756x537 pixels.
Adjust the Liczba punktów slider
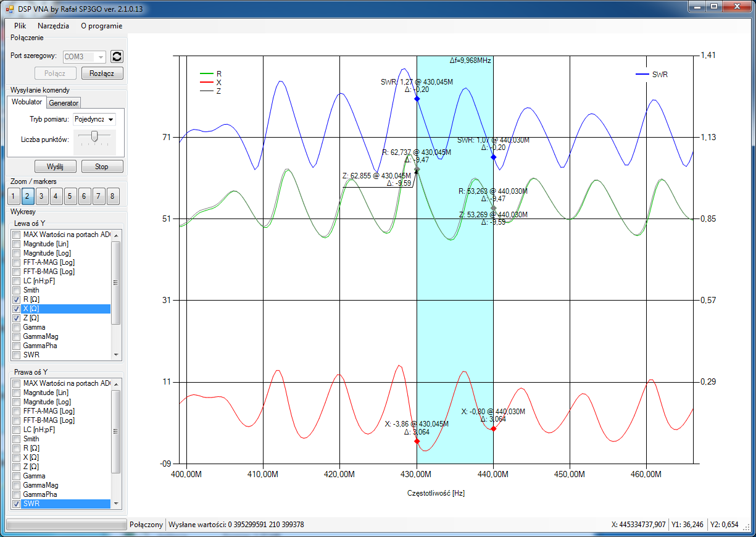tap(94, 137)
